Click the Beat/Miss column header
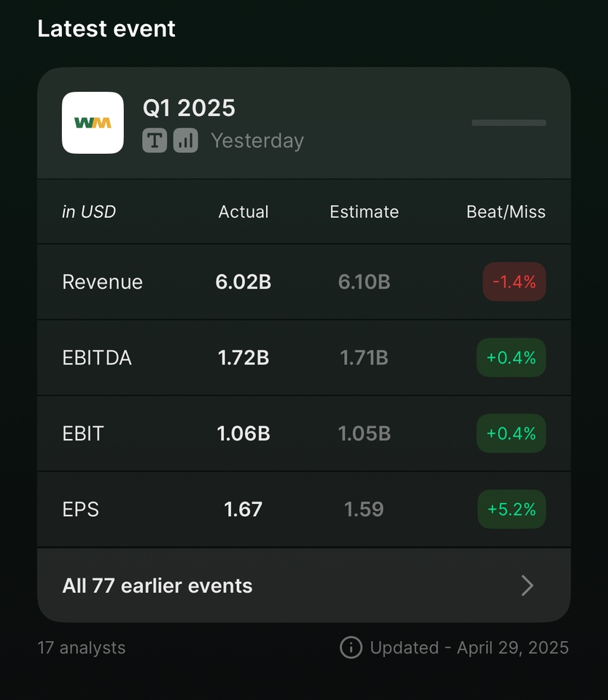Image resolution: width=608 pixels, height=700 pixels. (x=506, y=211)
